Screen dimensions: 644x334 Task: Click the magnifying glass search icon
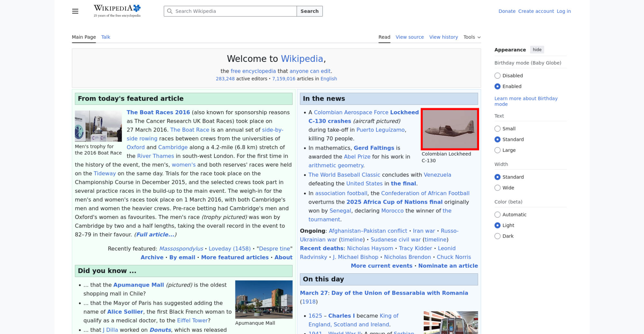(x=170, y=11)
